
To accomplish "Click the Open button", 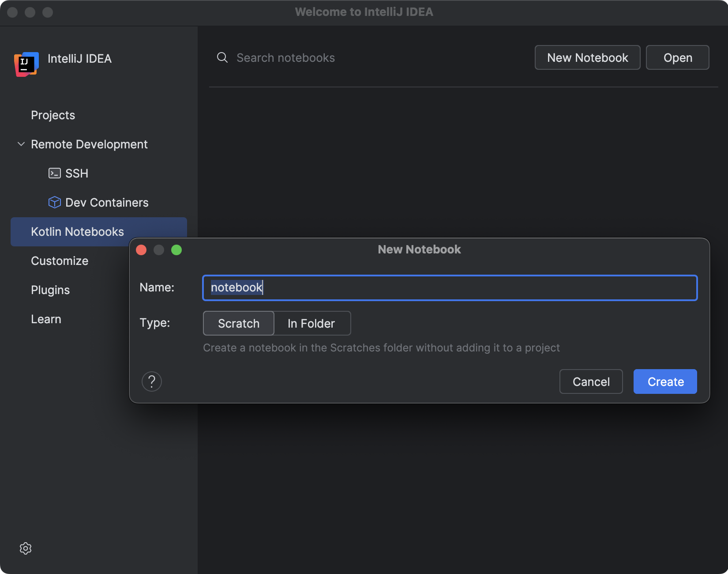I will pos(677,57).
